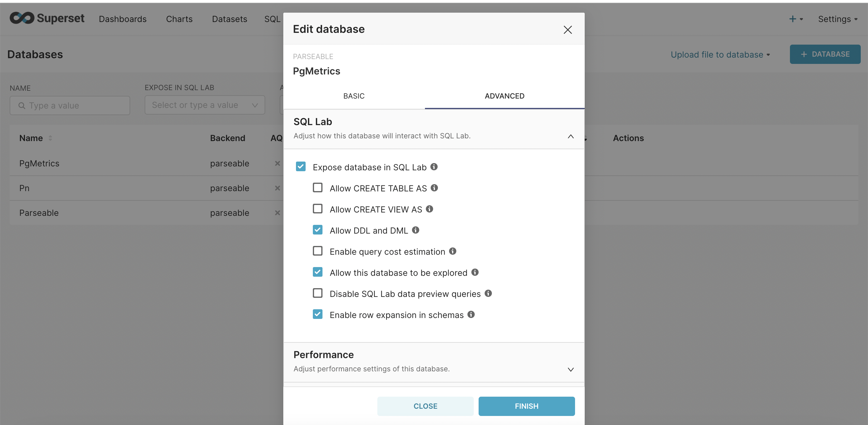Check Enable query cost estimation
The width and height of the screenshot is (868, 425).
pos(317,251)
